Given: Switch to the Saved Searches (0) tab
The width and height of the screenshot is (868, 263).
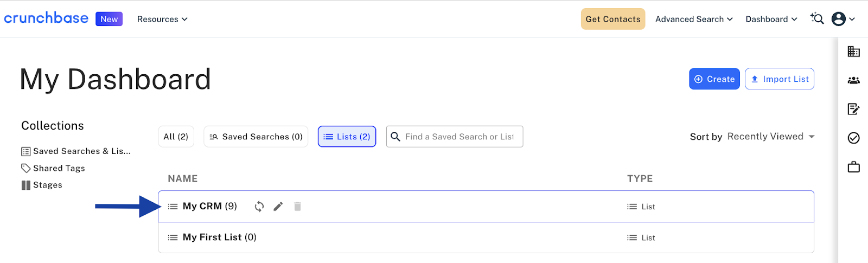Looking at the screenshot, I should (256, 137).
